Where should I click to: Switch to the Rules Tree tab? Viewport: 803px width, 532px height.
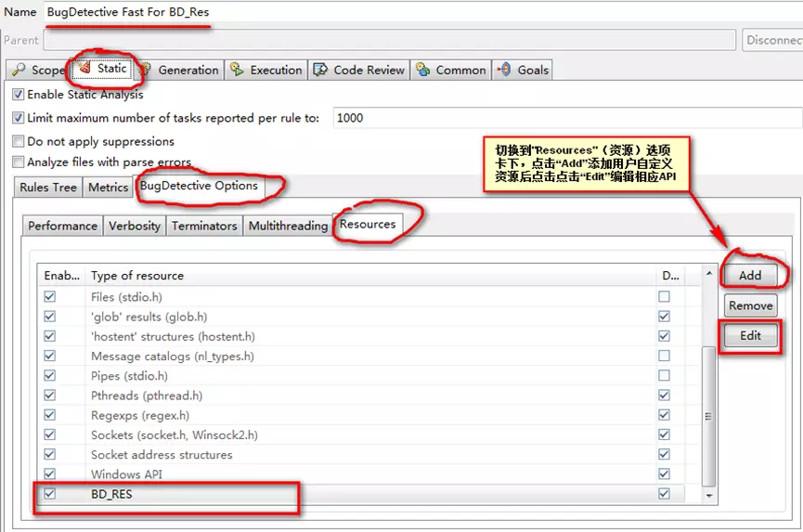[x=50, y=188]
